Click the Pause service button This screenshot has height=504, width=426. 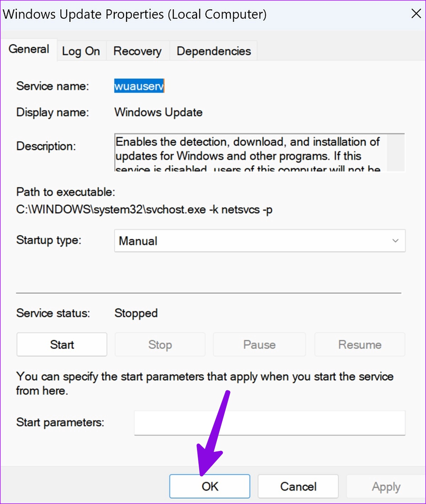tap(259, 345)
